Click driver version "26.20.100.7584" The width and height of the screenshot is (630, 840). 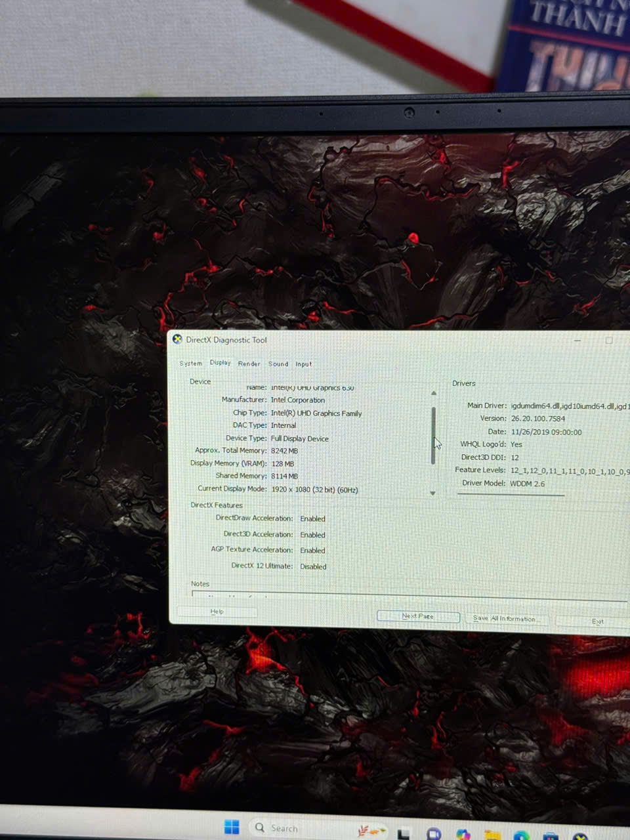(538, 419)
